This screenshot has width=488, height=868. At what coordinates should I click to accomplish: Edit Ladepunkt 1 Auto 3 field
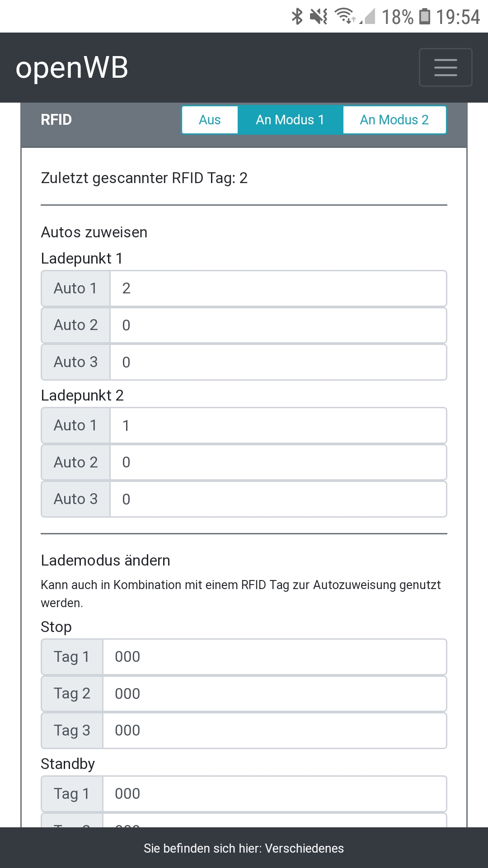click(x=278, y=362)
